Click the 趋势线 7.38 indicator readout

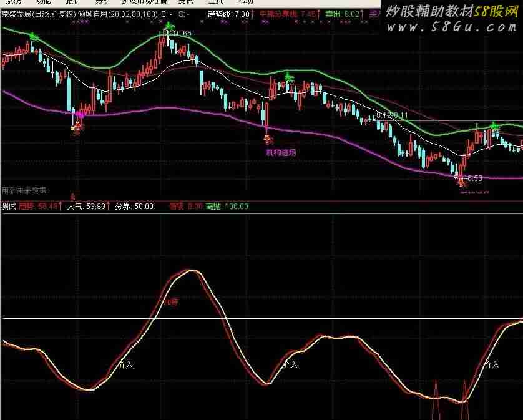point(228,14)
